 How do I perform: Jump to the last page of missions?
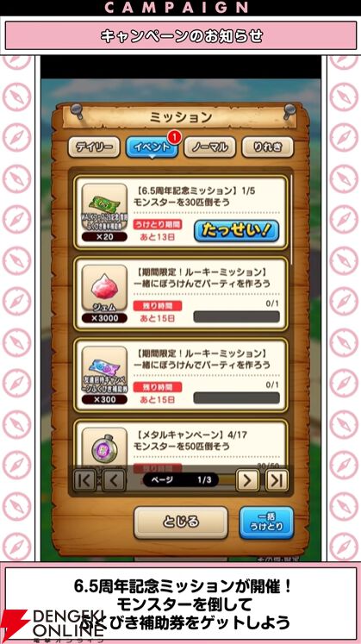(x=277, y=479)
